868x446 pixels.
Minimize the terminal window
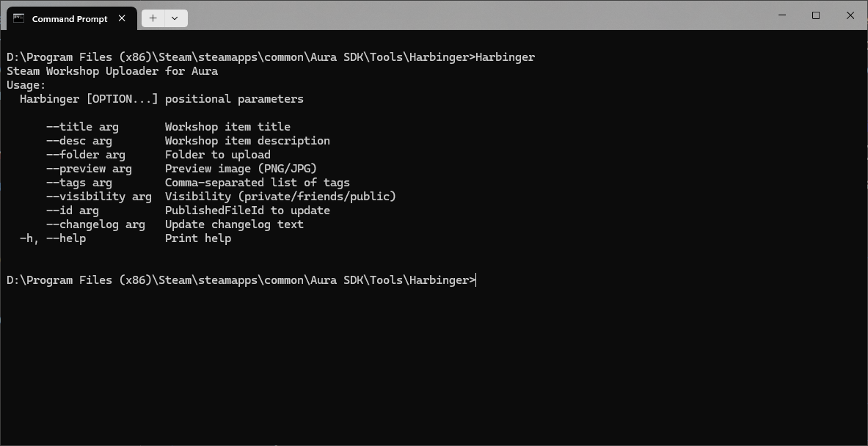coord(782,15)
